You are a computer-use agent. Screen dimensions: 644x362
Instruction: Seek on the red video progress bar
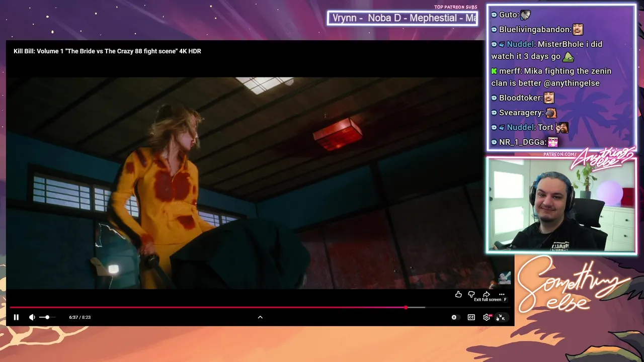pos(260,307)
